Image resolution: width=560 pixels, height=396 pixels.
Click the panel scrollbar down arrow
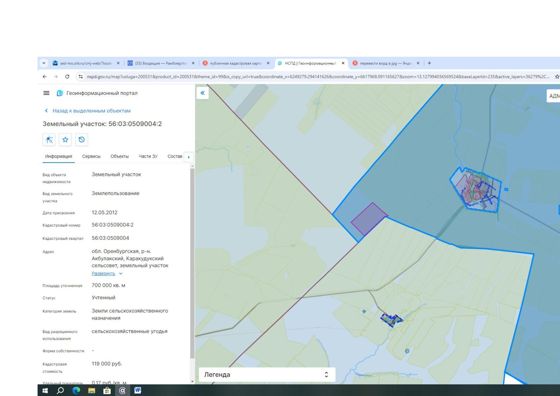click(x=192, y=381)
